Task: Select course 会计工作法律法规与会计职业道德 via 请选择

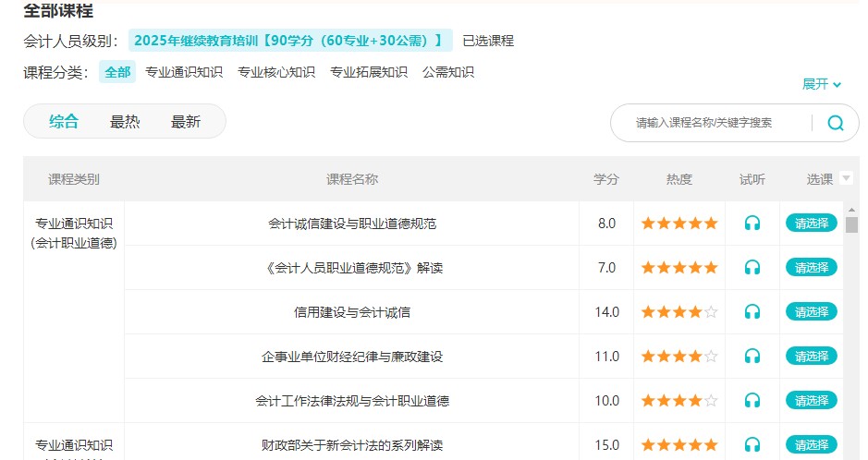Action: (812, 400)
